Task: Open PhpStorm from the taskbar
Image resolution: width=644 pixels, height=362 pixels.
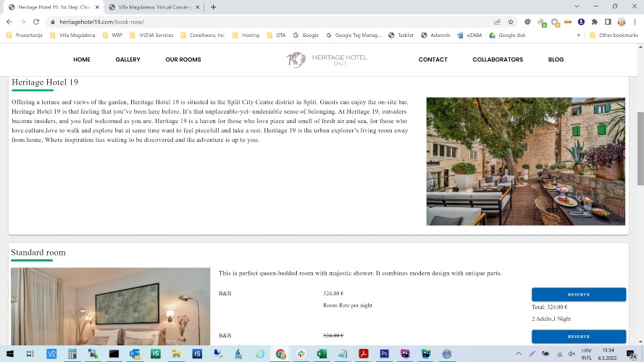Action: [x=405, y=354]
